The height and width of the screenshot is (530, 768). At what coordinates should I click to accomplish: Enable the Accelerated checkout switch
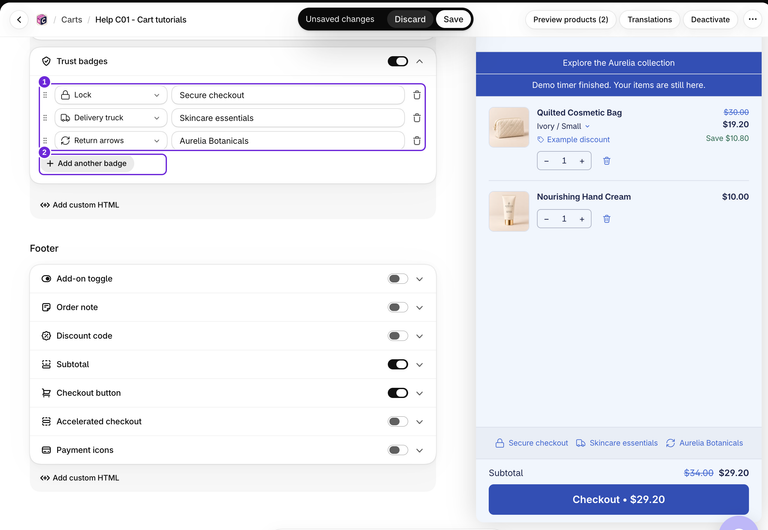[398, 421]
